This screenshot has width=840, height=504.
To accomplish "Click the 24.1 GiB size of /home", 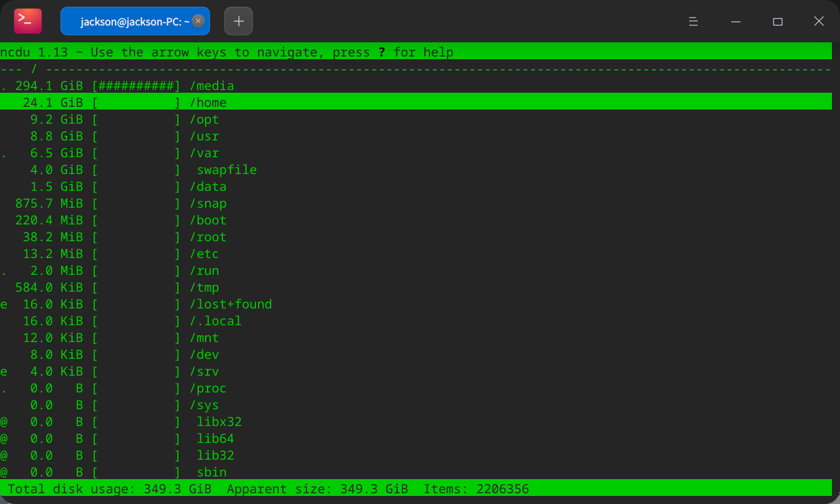I will 53,103.
